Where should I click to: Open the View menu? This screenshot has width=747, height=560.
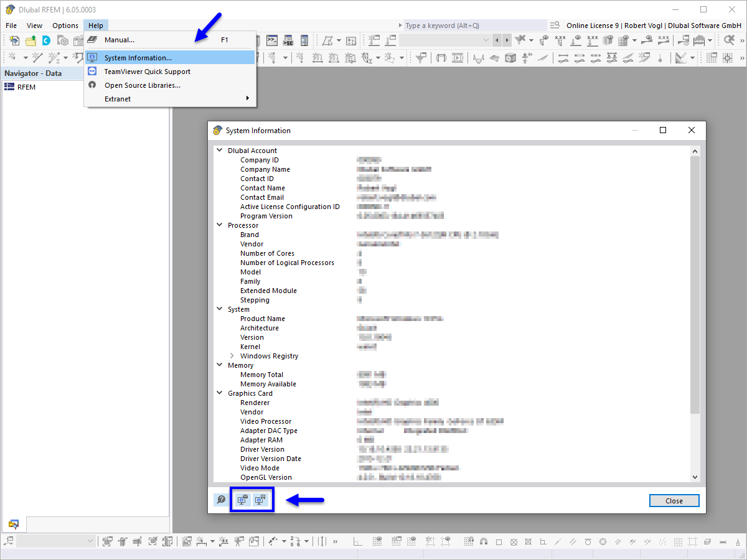coord(35,26)
